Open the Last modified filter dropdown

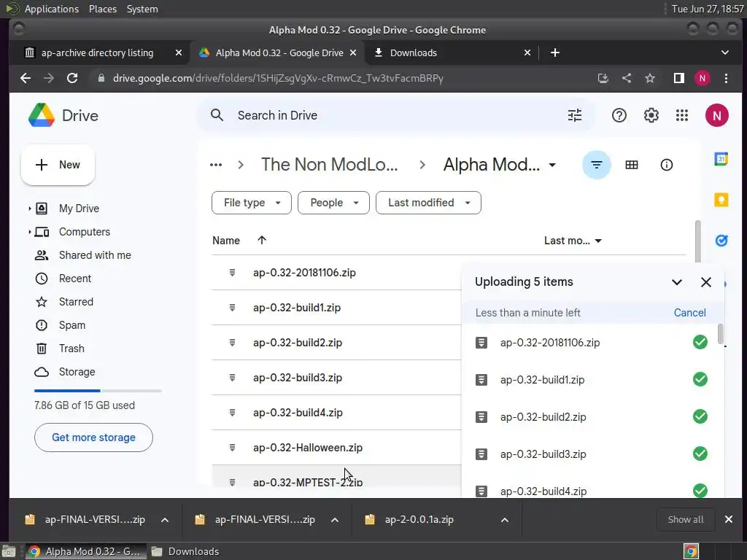(428, 203)
